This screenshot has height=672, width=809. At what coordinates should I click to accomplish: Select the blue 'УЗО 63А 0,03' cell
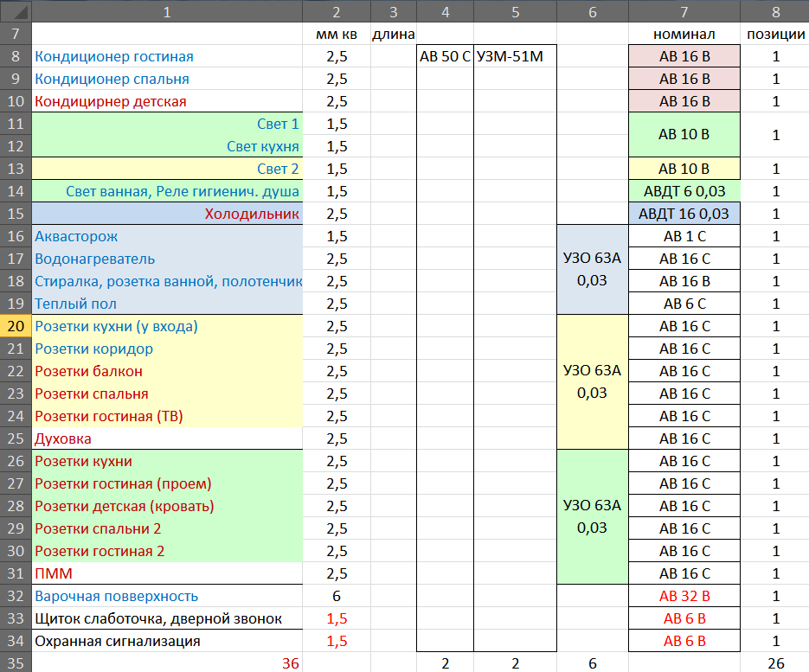point(593,270)
